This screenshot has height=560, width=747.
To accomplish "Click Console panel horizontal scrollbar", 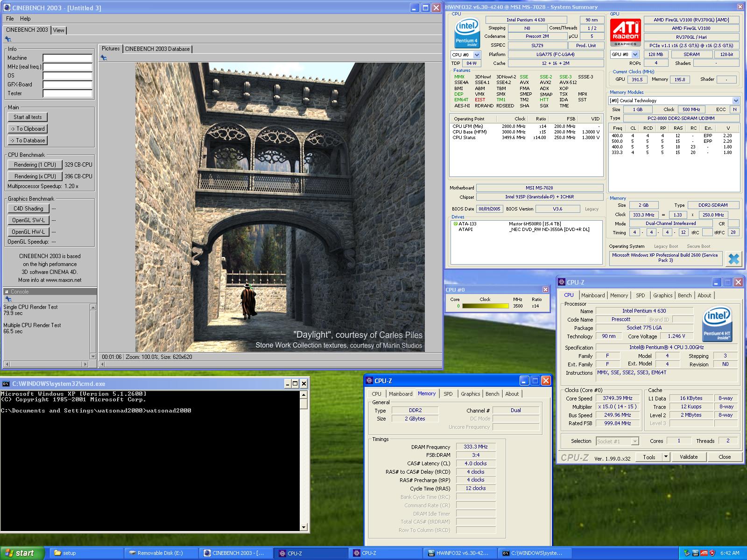I will click(45, 364).
